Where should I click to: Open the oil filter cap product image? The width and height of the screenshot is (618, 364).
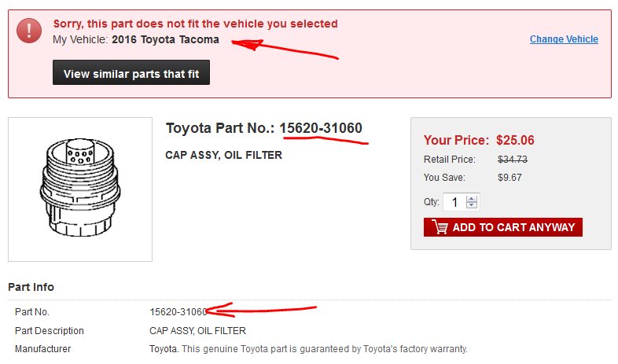point(80,189)
